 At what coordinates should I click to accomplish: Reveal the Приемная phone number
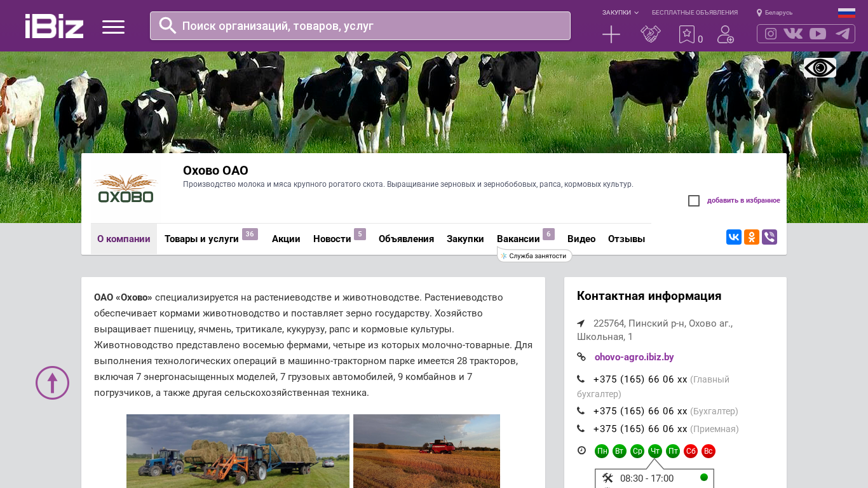click(641, 429)
